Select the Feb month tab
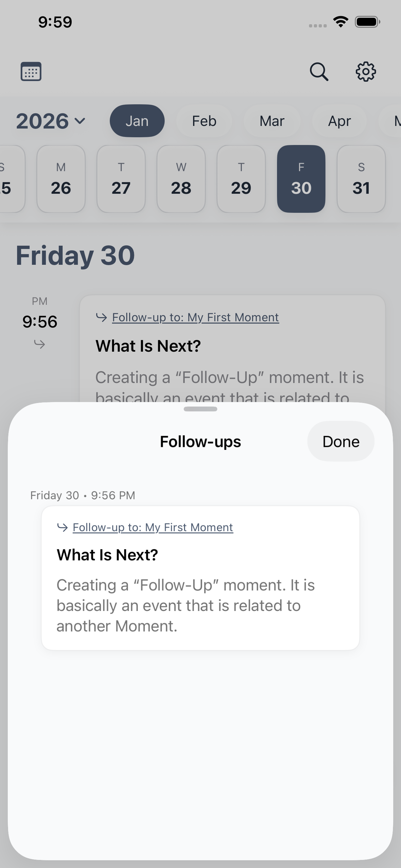The height and width of the screenshot is (868, 401). pos(204,121)
